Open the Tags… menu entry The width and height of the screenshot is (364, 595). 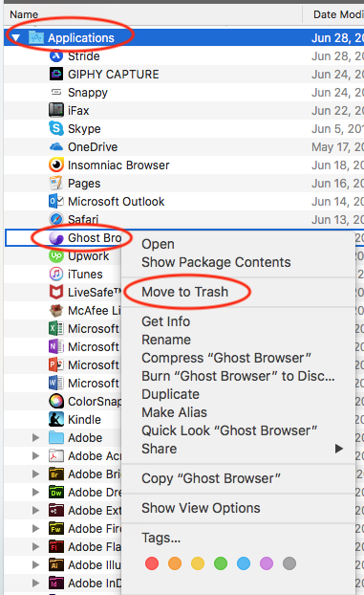click(161, 538)
